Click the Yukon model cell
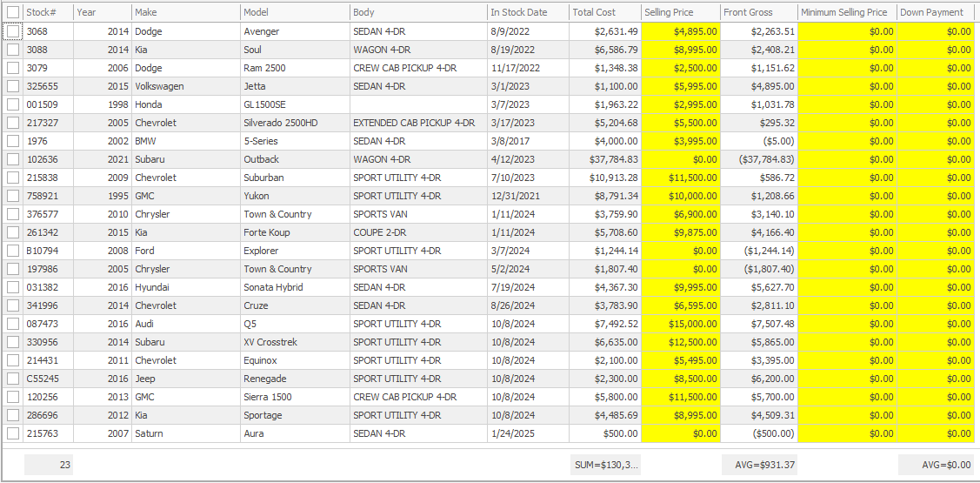The height and width of the screenshot is (483, 980). pos(295,196)
